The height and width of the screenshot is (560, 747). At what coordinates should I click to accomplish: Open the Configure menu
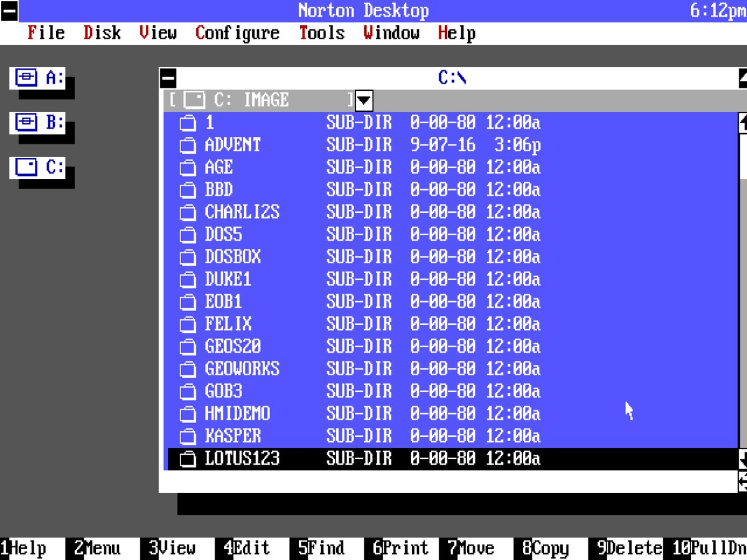pyautogui.click(x=237, y=33)
